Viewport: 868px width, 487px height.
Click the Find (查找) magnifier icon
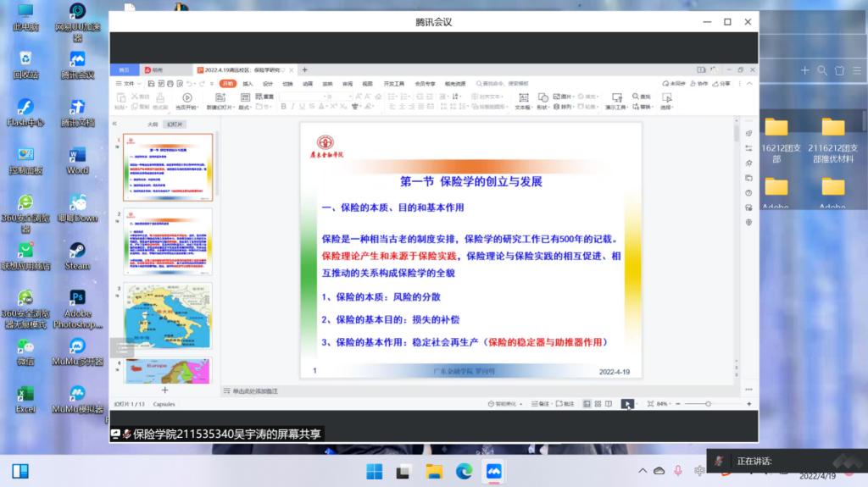pyautogui.click(x=636, y=97)
